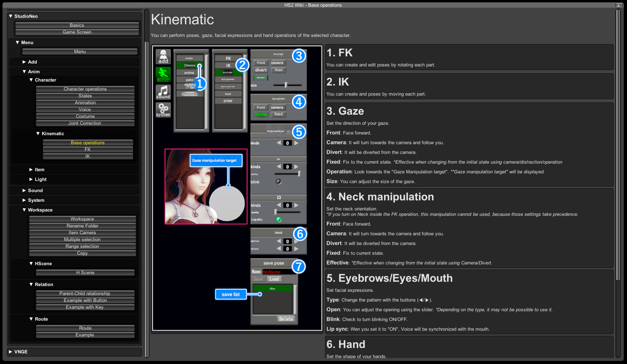Select the line of sight tab

(228, 73)
